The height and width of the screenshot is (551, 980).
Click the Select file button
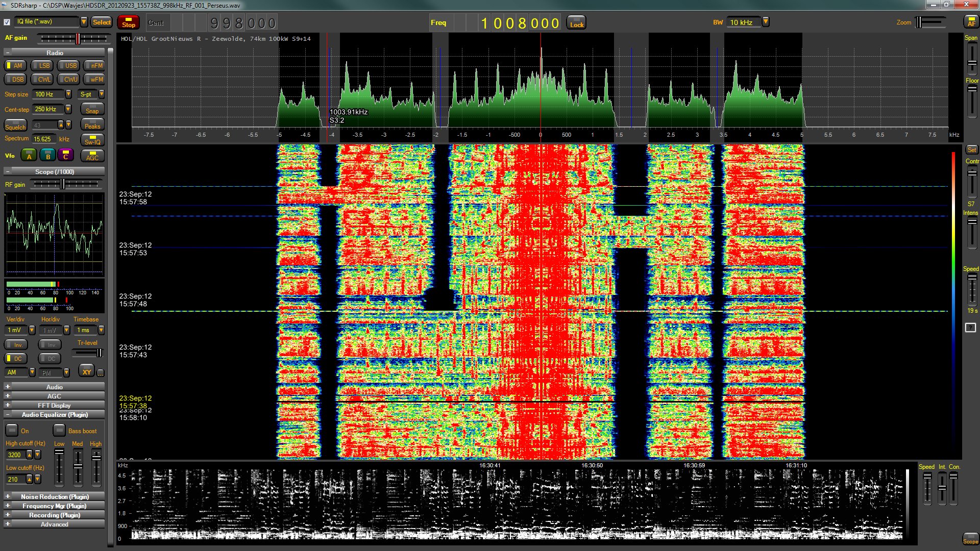point(102,22)
